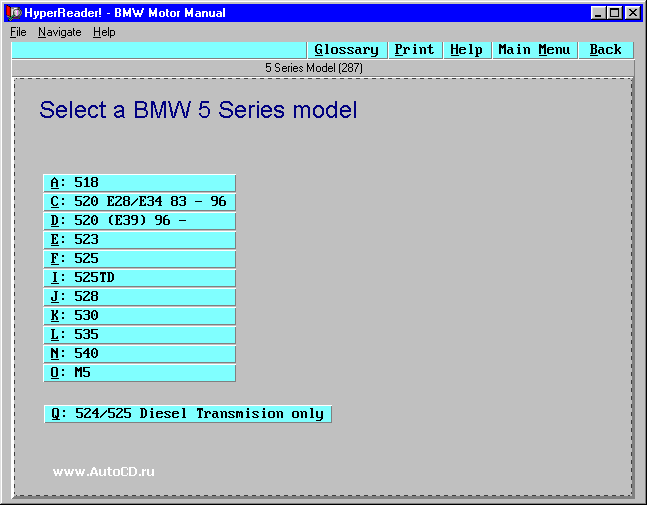Select C: 520 E28/E34 83 - 96

click(x=139, y=202)
